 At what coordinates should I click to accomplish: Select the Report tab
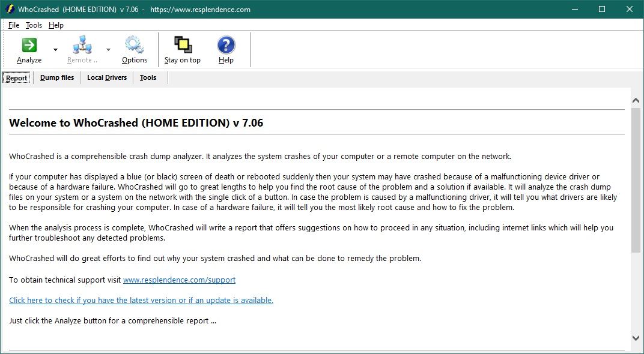16,77
